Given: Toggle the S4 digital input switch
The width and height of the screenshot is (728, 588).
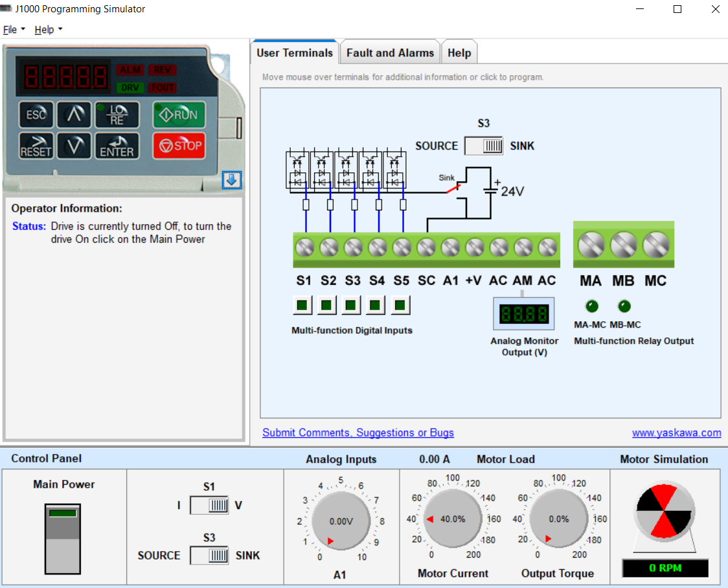Looking at the screenshot, I should [x=375, y=306].
